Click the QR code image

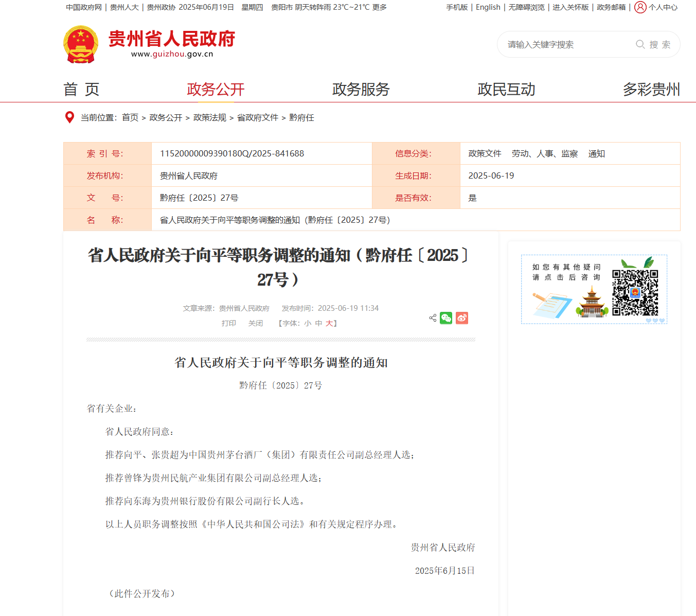[635, 292]
